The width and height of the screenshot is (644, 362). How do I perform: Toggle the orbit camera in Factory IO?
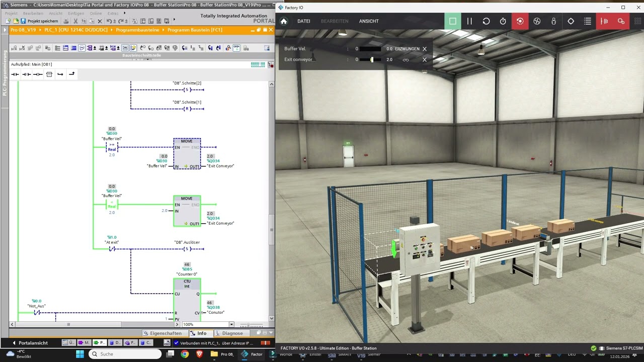pos(520,21)
